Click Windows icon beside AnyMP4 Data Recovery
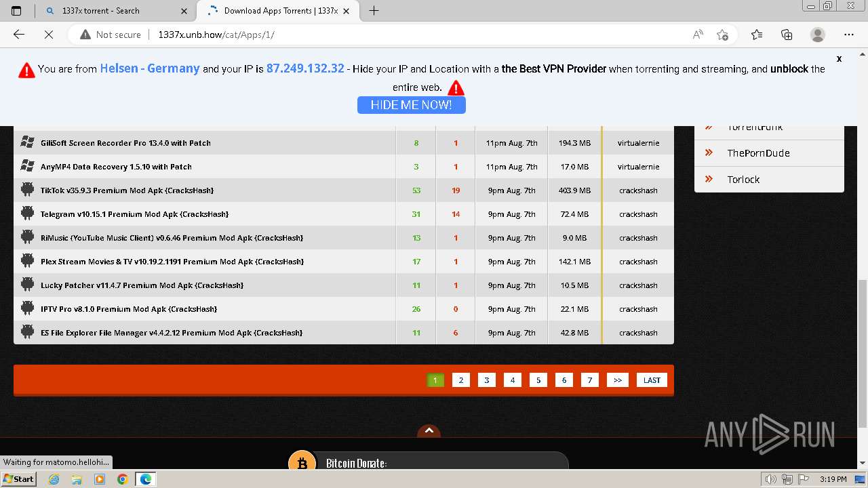Viewport: 868px width, 488px height. pyautogui.click(x=27, y=166)
